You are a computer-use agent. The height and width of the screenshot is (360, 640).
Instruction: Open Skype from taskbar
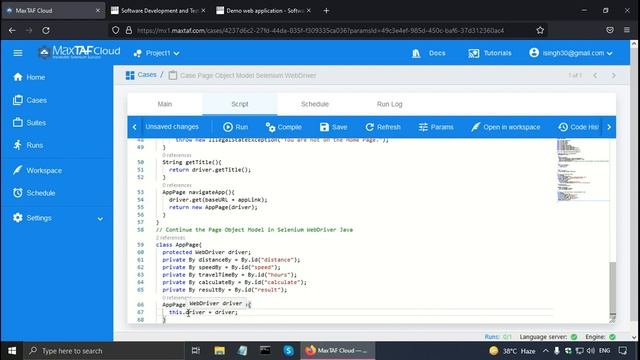tap(289, 351)
